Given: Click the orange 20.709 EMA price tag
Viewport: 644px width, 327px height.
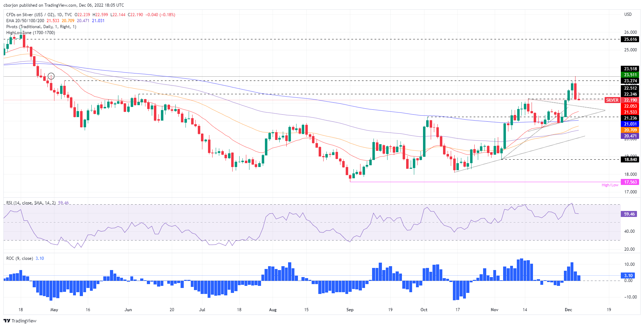Looking at the screenshot, I should coord(630,130).
